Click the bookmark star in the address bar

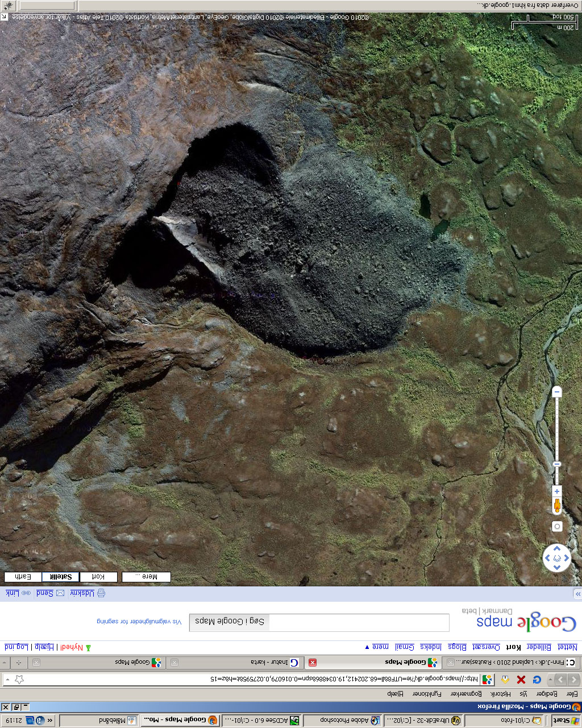19,680
